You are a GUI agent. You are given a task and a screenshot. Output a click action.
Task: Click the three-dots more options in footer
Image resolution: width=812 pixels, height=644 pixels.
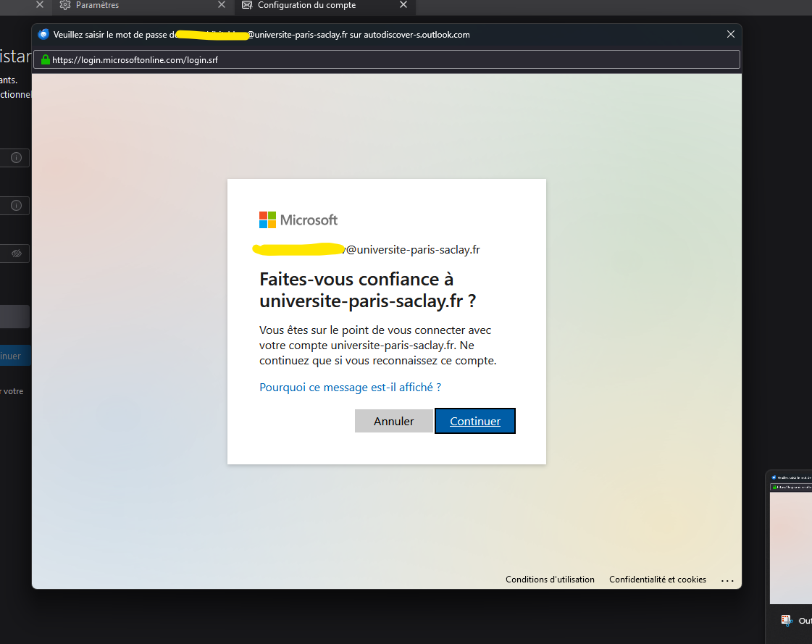coord(727,580)
